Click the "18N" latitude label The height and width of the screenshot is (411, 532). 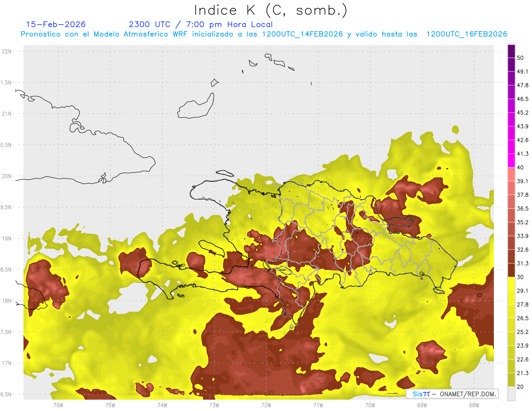[7, 301]
